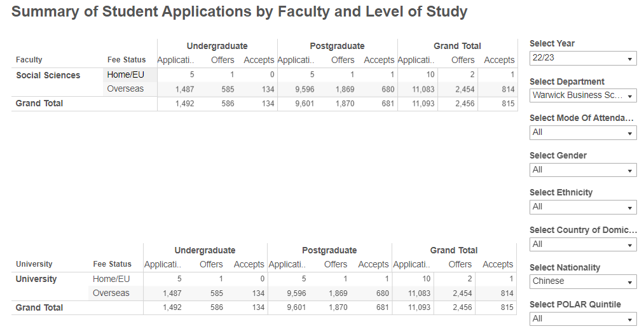This screenshot has width=644, height=331.
Task: Click faculty table grand total 11,093
Action: (x=423, y=104)
